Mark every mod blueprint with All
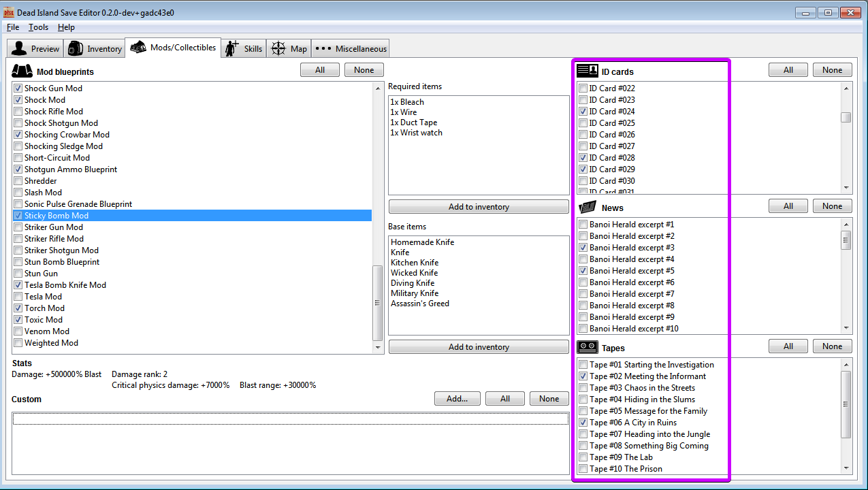 [x=320, y=70]
